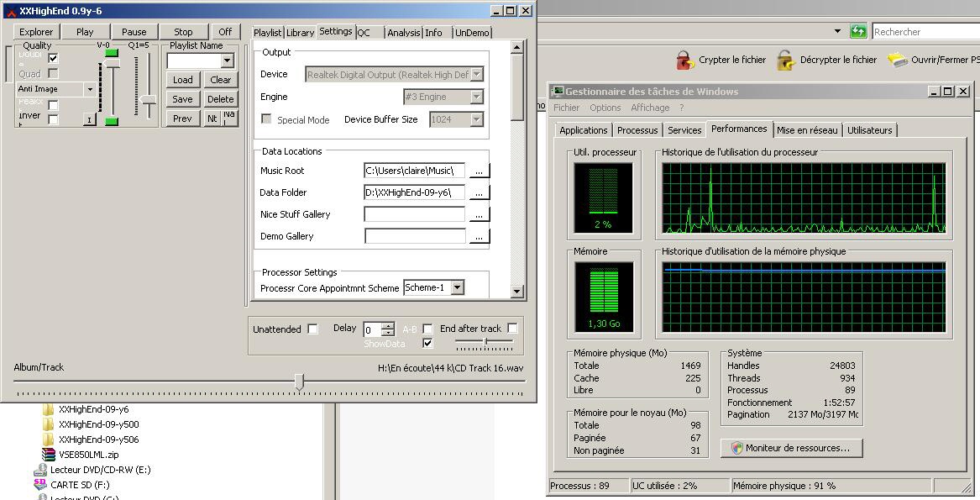Open Moniteur de ressources
The image size is (980, 500).
[791, 448]
